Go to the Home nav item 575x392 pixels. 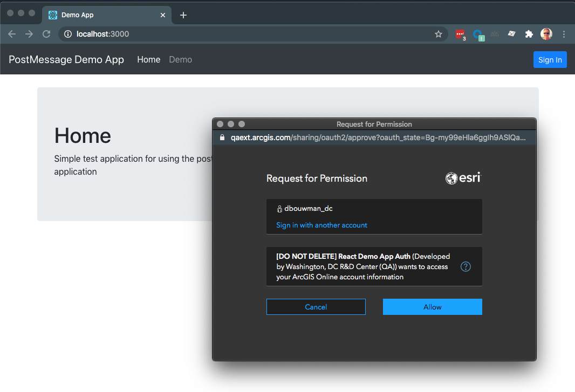[148, 59]
